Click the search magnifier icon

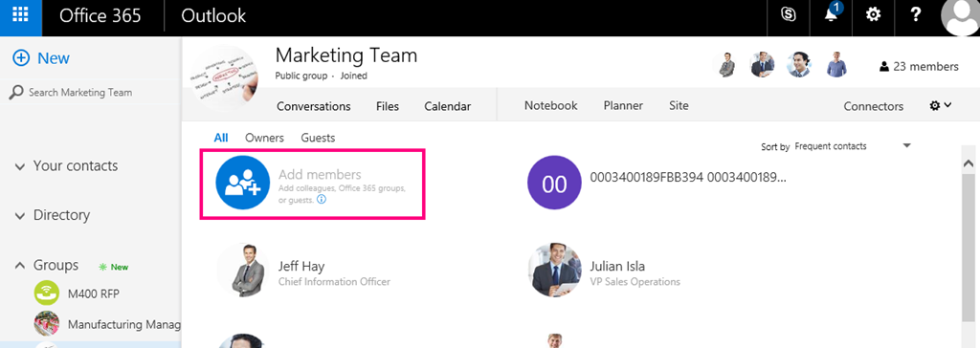(x=16, y=93)
